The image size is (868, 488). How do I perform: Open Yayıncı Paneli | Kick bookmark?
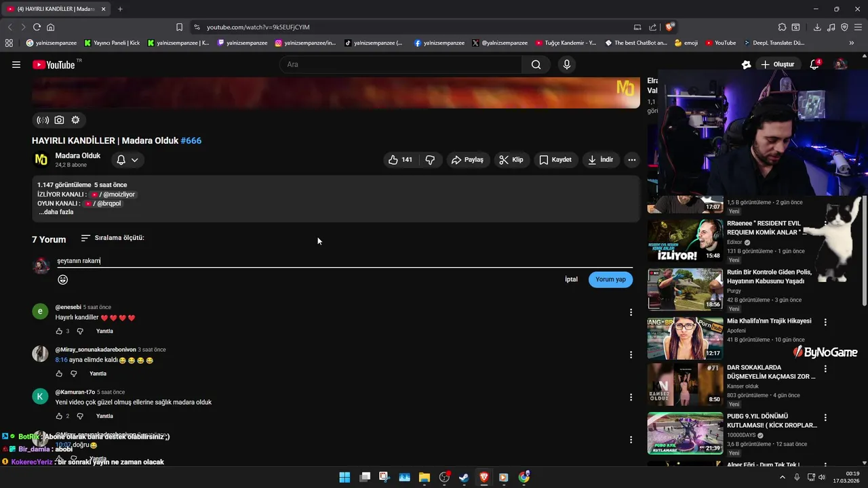pos(112,43)
